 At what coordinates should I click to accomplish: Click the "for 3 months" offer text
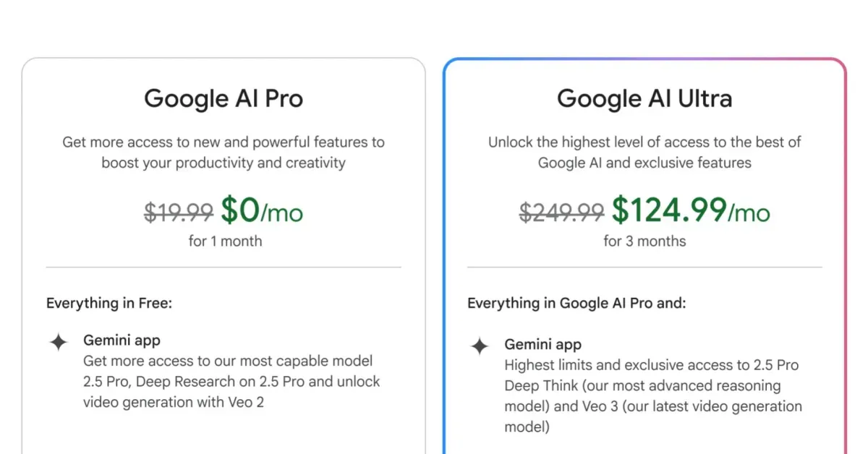[644, 241]
